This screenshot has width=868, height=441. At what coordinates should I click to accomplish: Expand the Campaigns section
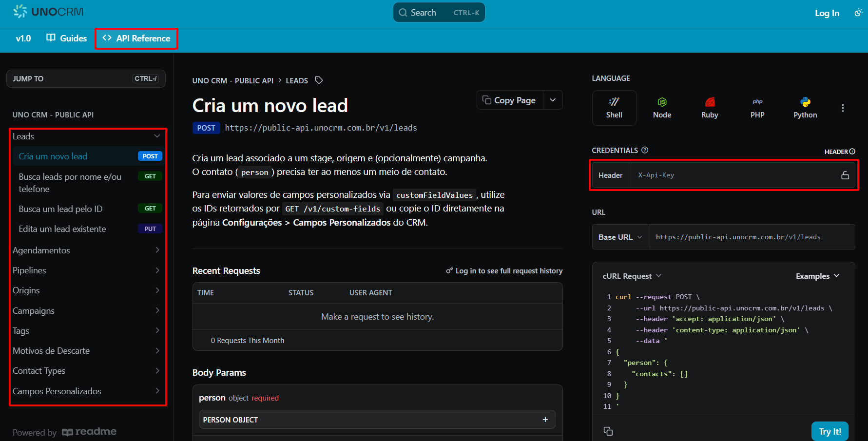pyautogui.click(x=87, y=310)
